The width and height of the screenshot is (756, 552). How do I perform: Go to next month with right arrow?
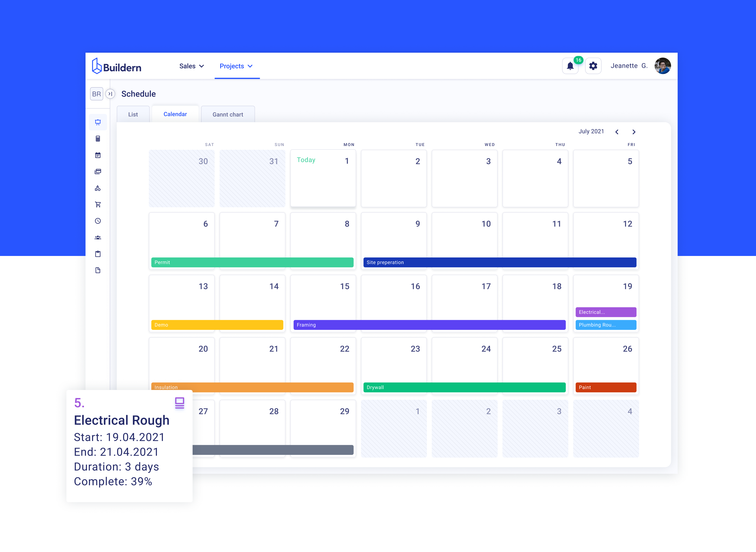coord(634,132)
